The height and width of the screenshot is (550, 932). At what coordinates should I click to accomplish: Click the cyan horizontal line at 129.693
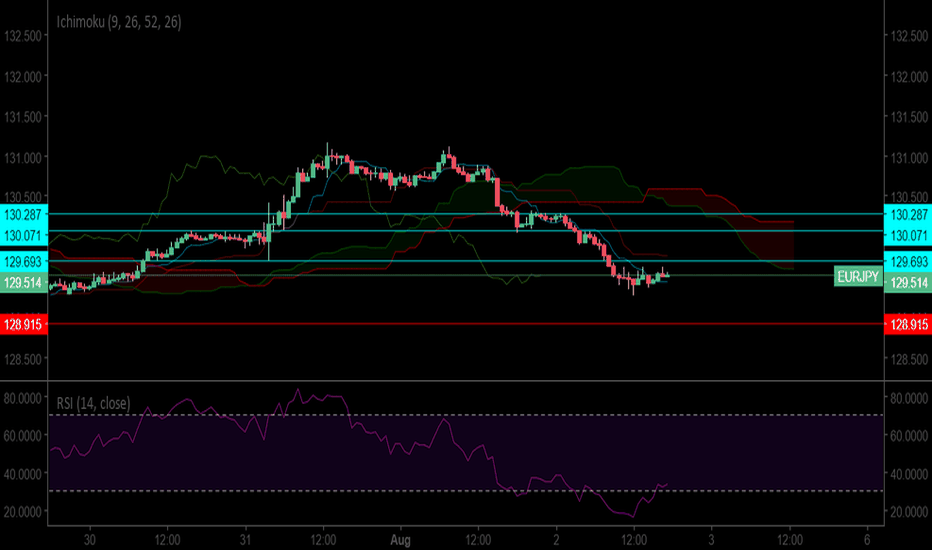click(466, 261)
